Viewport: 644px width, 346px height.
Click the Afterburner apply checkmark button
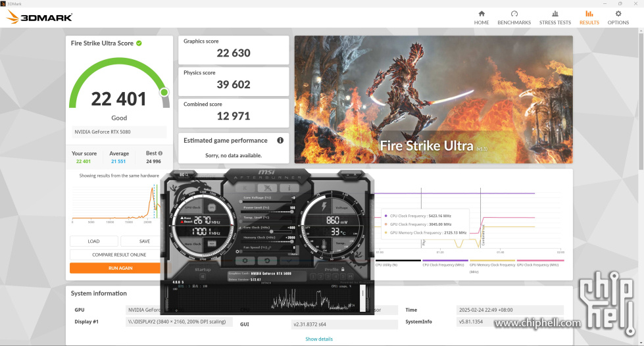coord(289,260)
